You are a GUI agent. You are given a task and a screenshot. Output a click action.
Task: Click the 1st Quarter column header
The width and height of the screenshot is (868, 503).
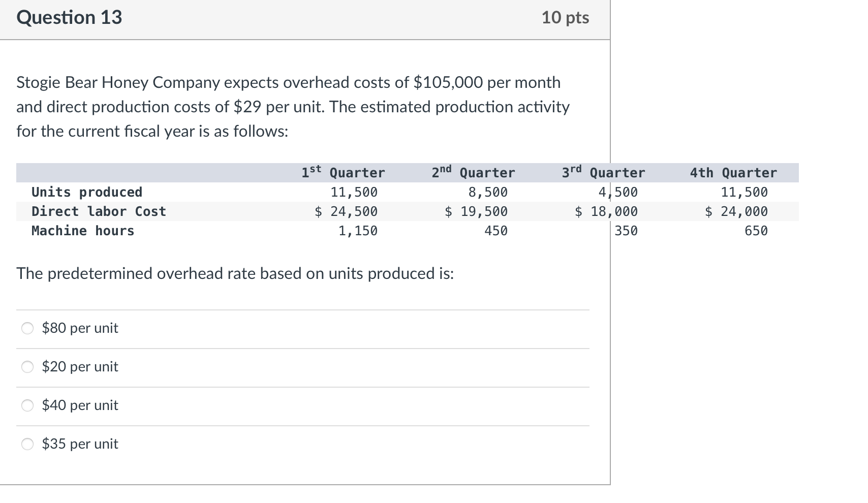[x=343, y=172]
